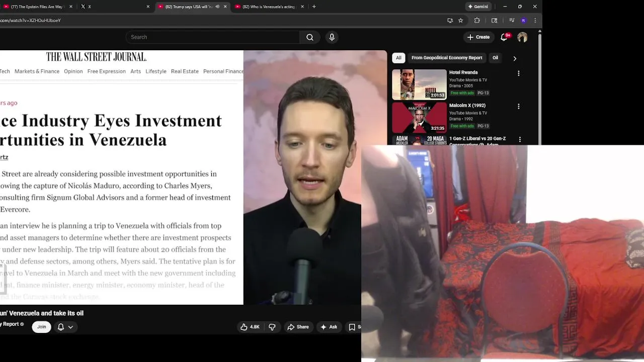Image resolution: width=644 pixels, height=362 pixels.
Task: Click the Hotel Rwanda title text
Action: [463, 72]
